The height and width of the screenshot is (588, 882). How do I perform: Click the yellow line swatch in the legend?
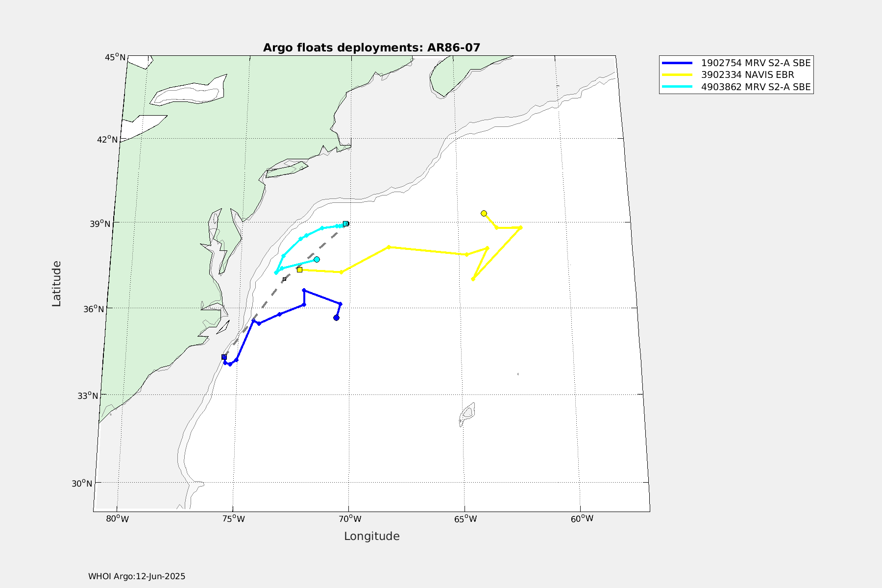point(677,75)
